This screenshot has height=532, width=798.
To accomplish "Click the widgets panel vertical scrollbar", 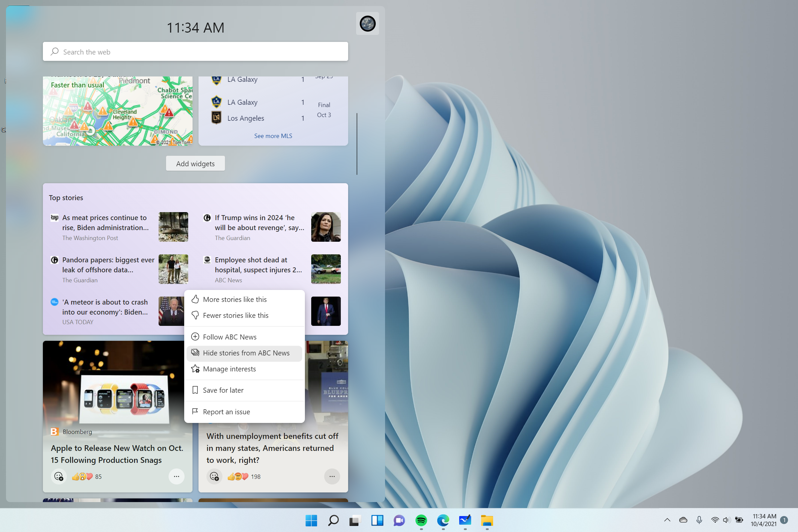I will (357, 144).
